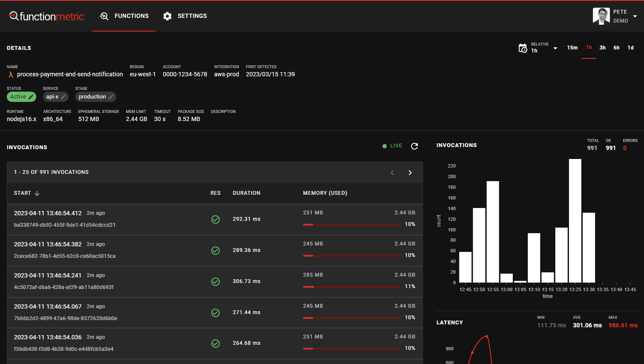Click memory bar of 264.68 ms invocation
Viewport: 644px width, 364px height.
point(351,349)
